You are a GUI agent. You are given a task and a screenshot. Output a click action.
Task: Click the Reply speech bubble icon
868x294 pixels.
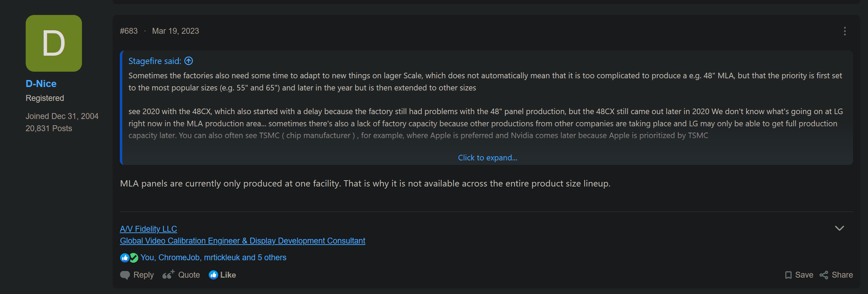(125, 275)
